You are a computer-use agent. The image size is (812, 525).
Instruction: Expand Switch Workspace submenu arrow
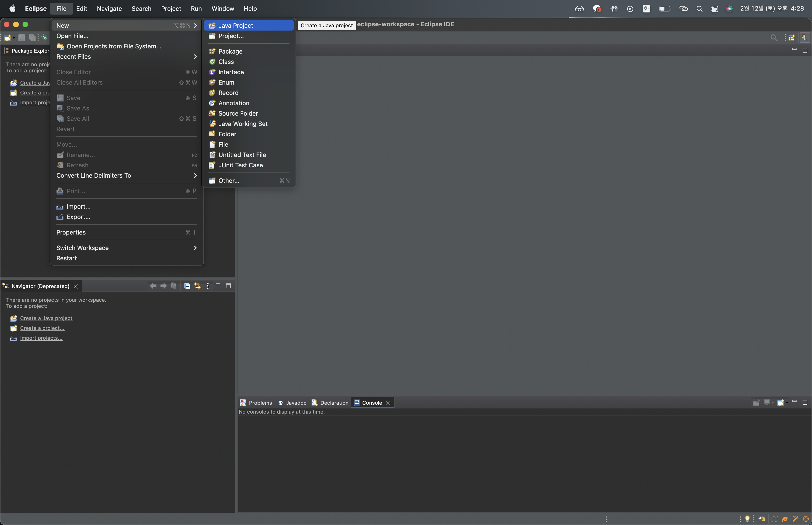click(195, 248)
